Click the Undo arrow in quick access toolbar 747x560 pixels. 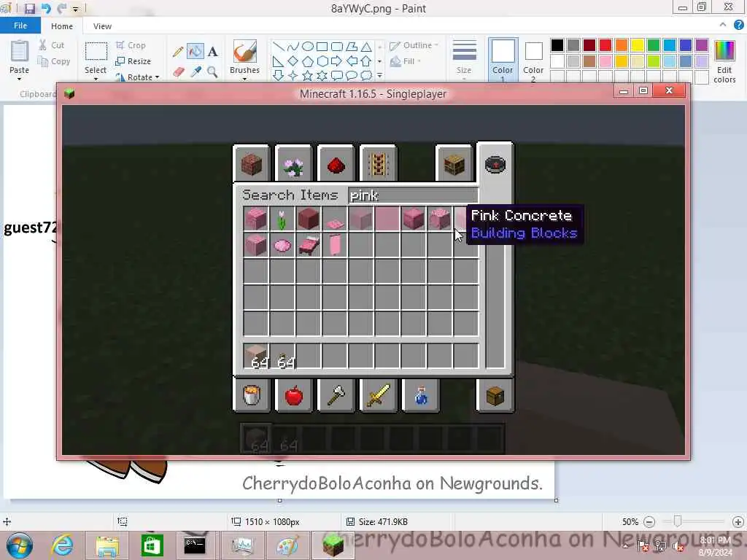click(46, 9)
